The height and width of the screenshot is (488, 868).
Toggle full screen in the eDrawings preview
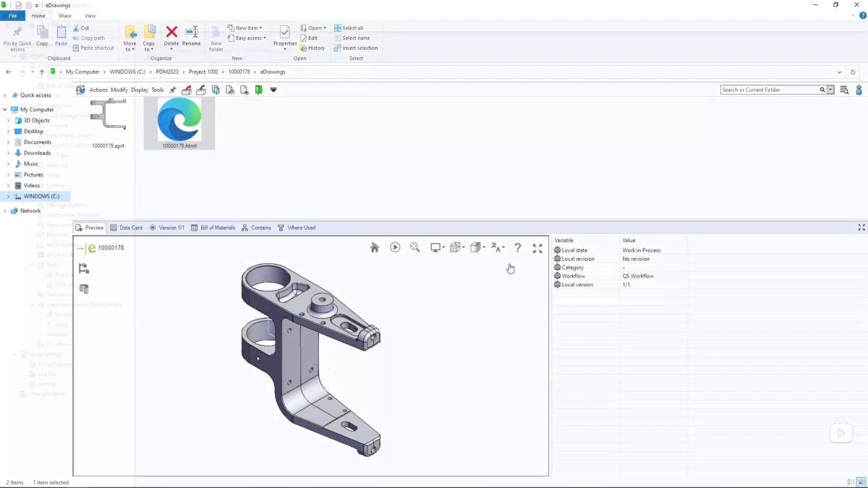(537, 248)
